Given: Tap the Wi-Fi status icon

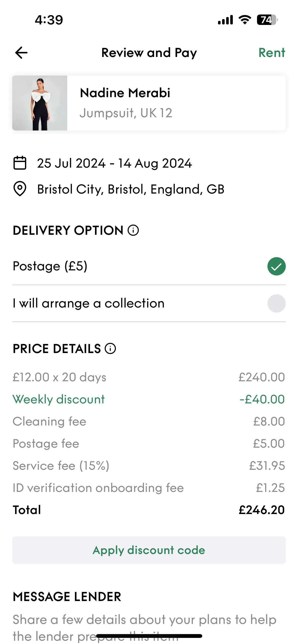Looking at the screenshot, I should [x=245, y=20].
